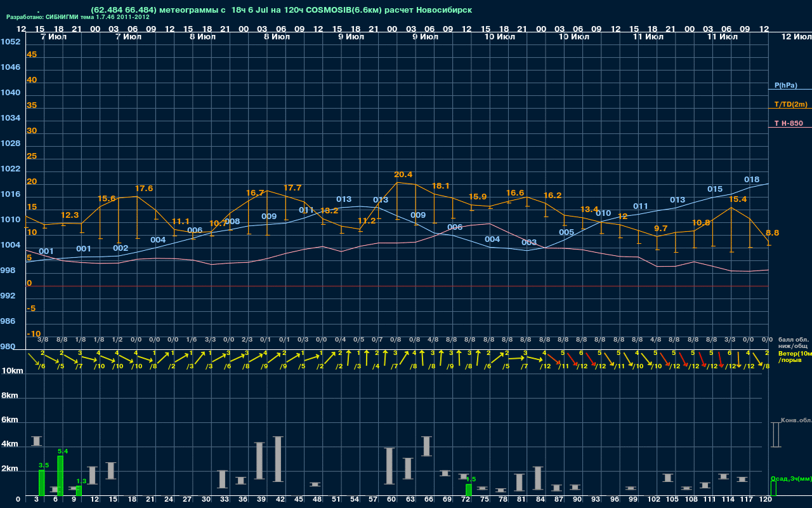Click the 1/2 cloud amount value

[117, 340]
